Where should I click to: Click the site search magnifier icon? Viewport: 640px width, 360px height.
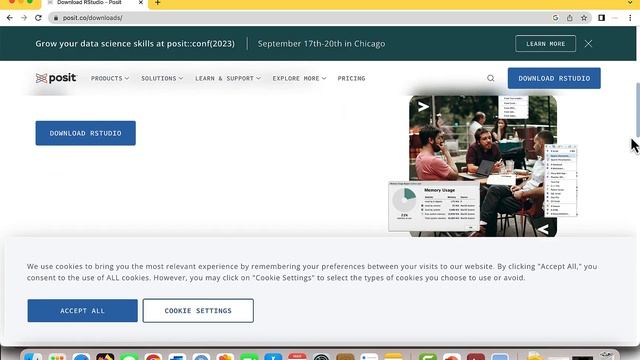[x=491, y=78]
